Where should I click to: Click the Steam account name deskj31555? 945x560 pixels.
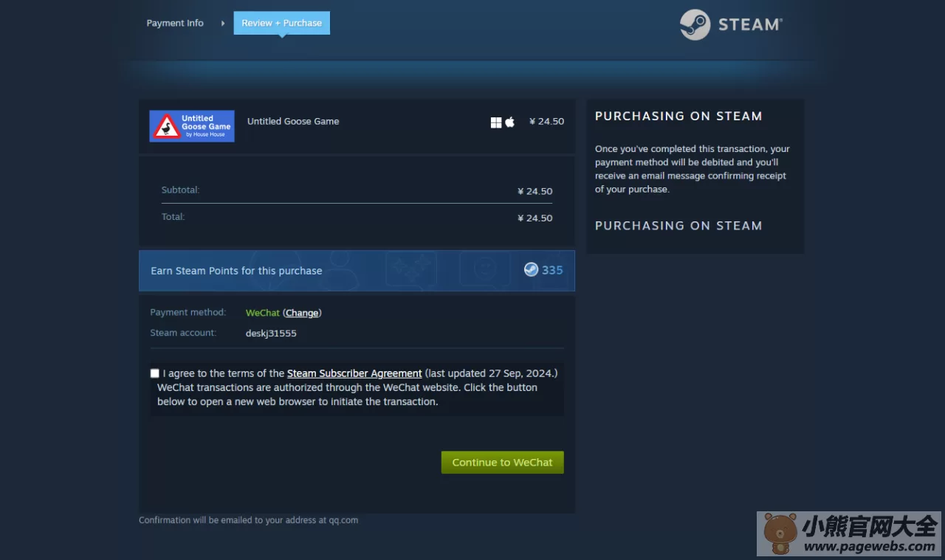(x=271, y=333)
